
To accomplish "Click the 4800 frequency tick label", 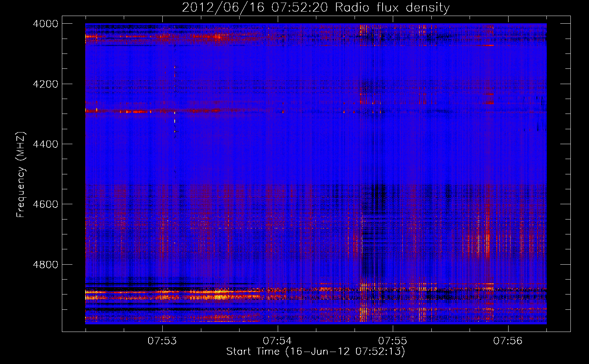I will tap(46, 264).
